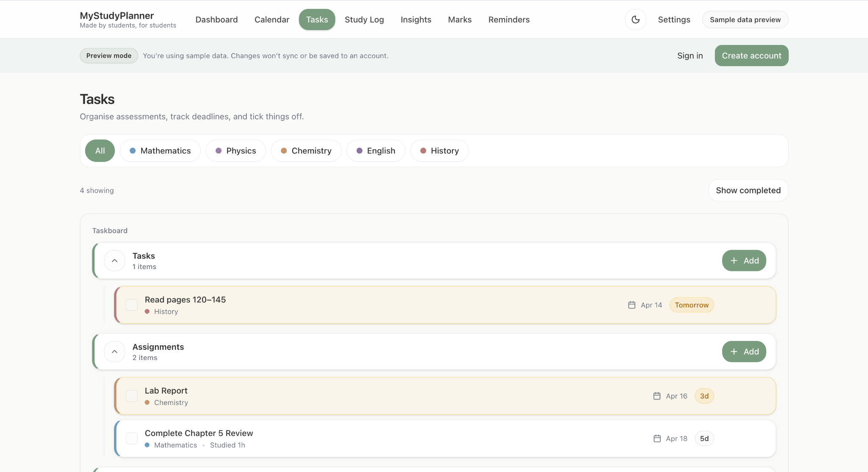The width and height of the screenshot is (868, 472).
Task: Click the plus icon in the Assignments section
Action: pos(734,351)
